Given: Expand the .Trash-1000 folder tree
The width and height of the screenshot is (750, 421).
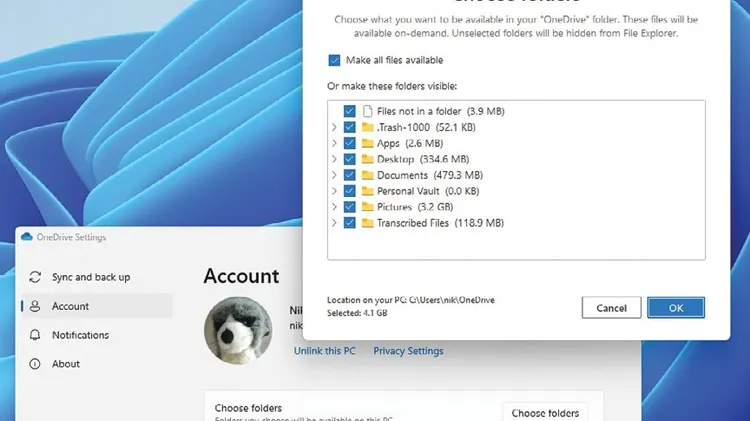Looking at the screenshot, I should pos(334,127).
